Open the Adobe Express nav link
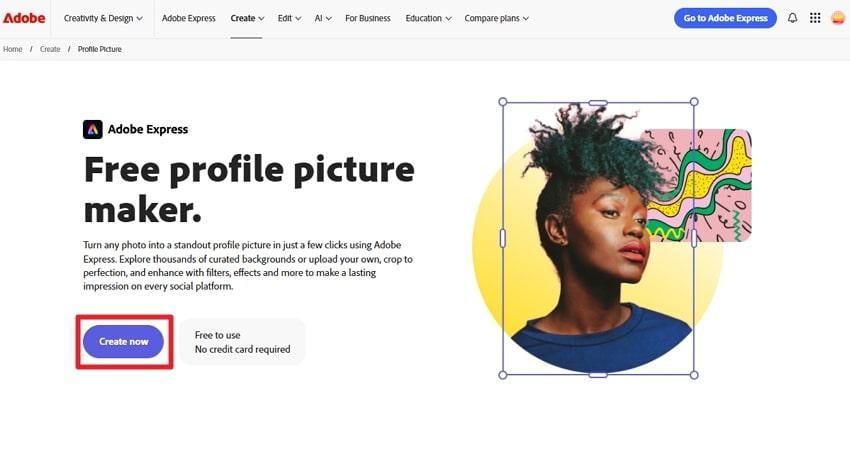This screenshot has height=452, width=850. tap(189, 18)
